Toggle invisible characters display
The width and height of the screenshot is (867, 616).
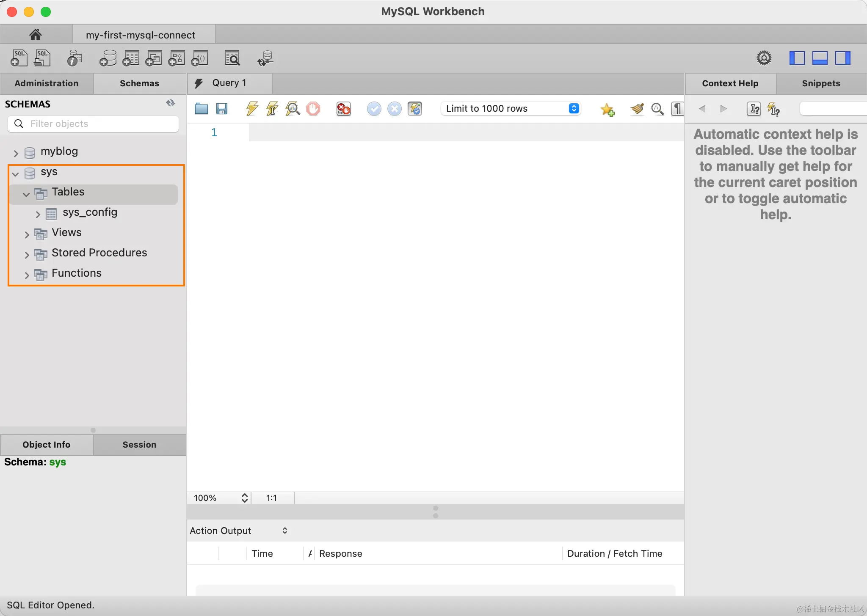677,109
